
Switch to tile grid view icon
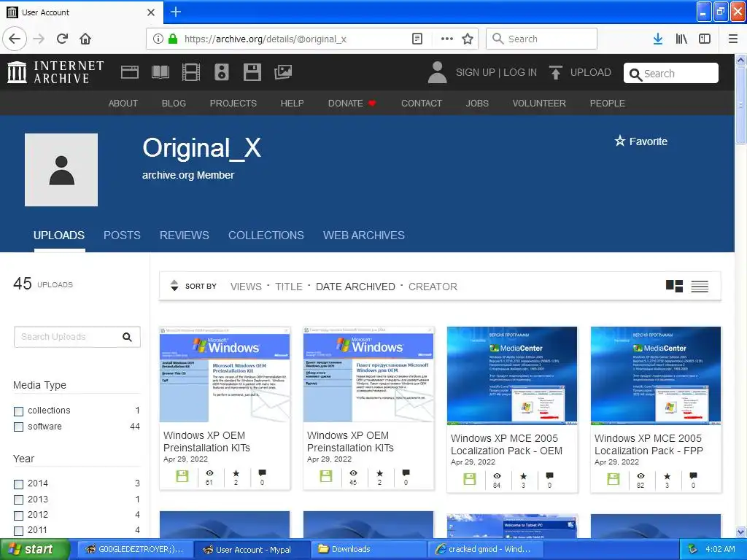point(674,286)
